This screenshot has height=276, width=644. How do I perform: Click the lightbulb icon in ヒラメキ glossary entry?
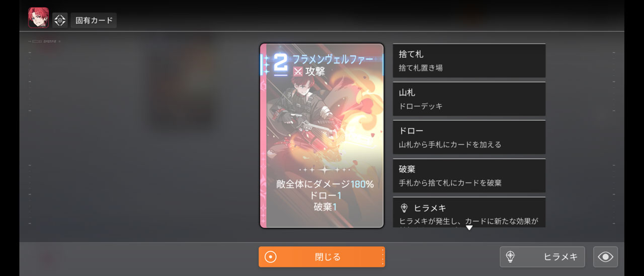pos(404,208)
